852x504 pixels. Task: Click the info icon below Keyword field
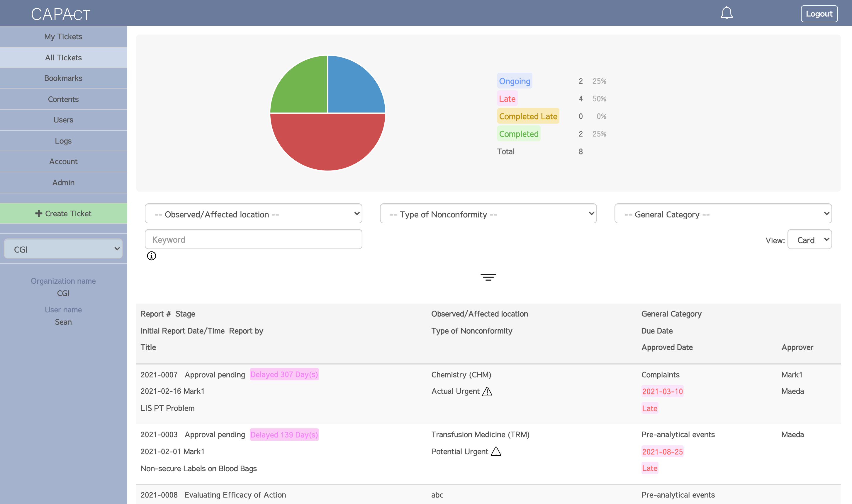click(152, 256)
